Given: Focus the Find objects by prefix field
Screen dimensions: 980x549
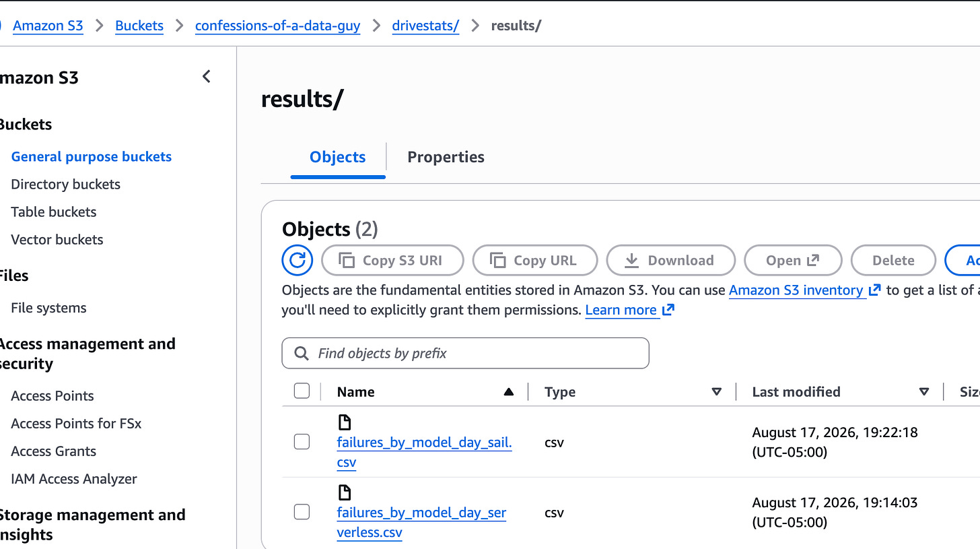Looking at the screenshot, I should click(465, 353).
